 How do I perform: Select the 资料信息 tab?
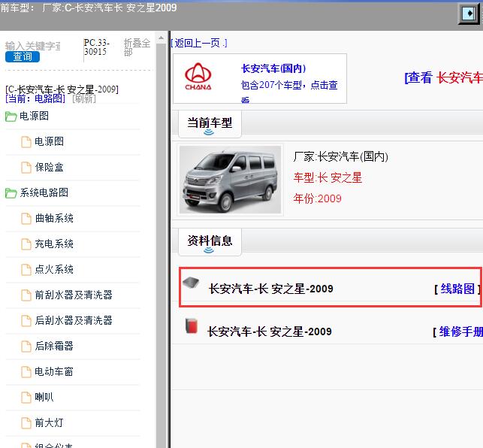[210, 242]
